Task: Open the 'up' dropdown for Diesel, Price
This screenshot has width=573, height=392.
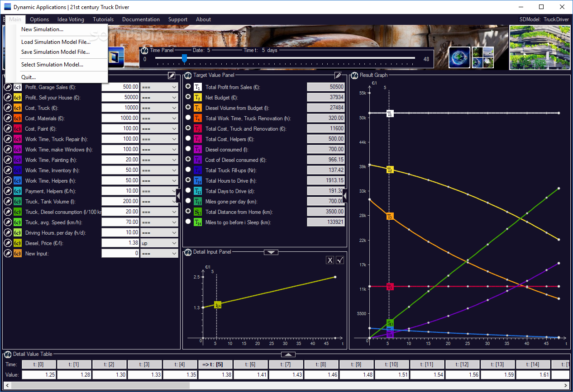Action: 159,243
